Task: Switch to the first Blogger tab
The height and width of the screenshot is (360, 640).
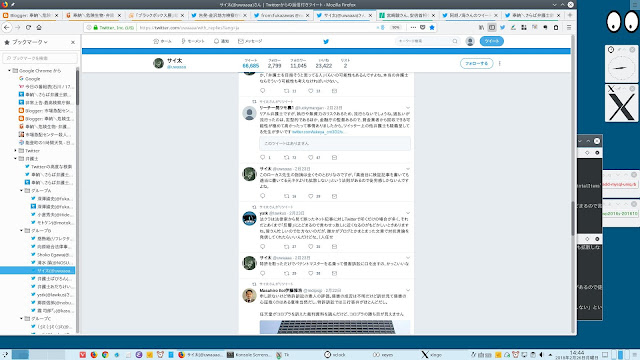Action: coord(31,15)
